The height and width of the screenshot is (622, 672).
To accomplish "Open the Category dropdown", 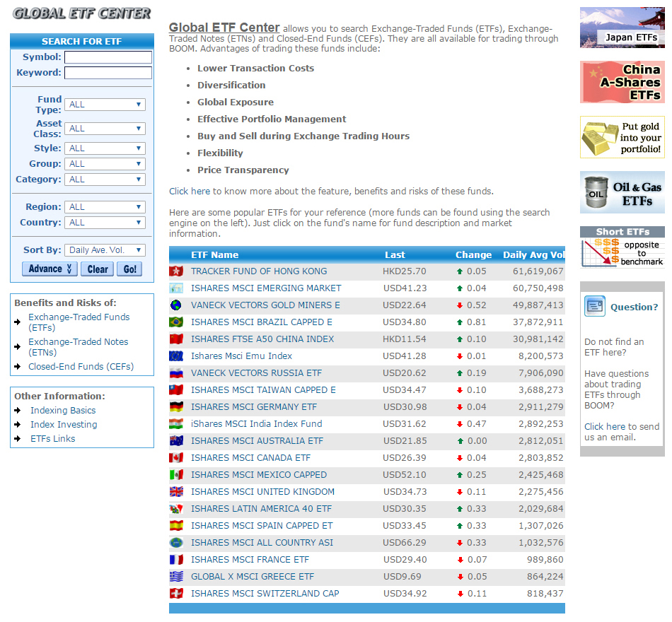I will 105,180.
